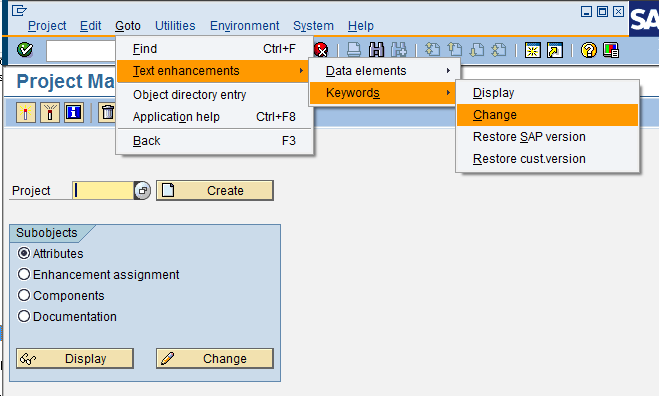Choose Application help menu item
The width and height of the screenshot is (659, 396).
tap(214, 117)
